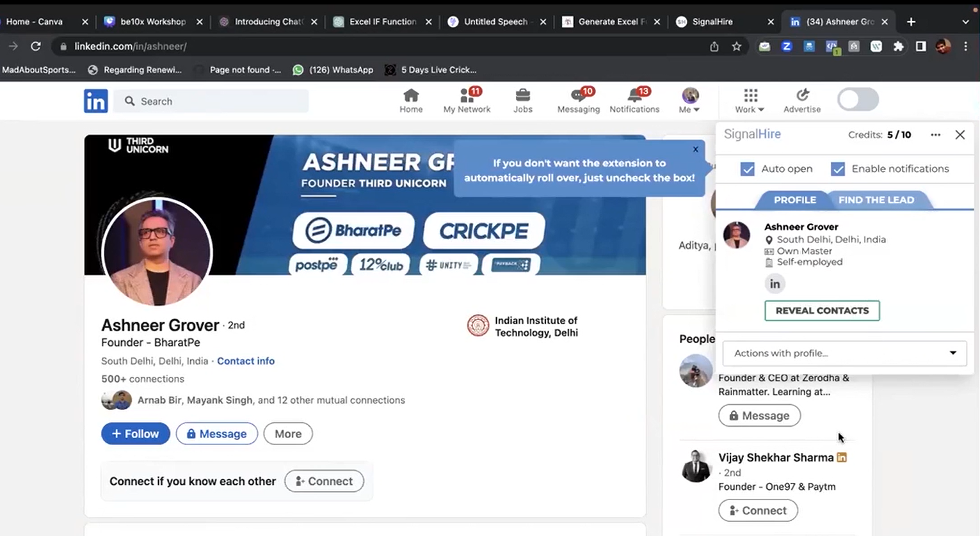Open Ashneer Grover's profile photo
The image size is (980, 536).
(x=157, y=251)
